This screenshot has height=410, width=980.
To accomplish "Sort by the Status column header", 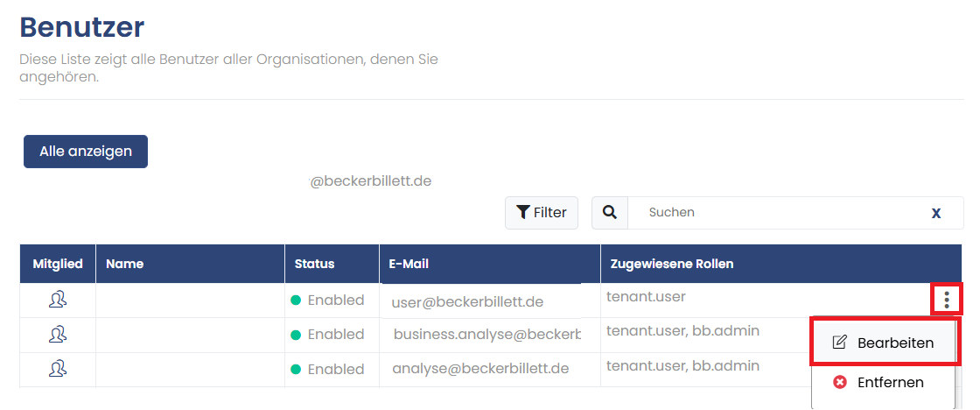I will coord(314,264).
